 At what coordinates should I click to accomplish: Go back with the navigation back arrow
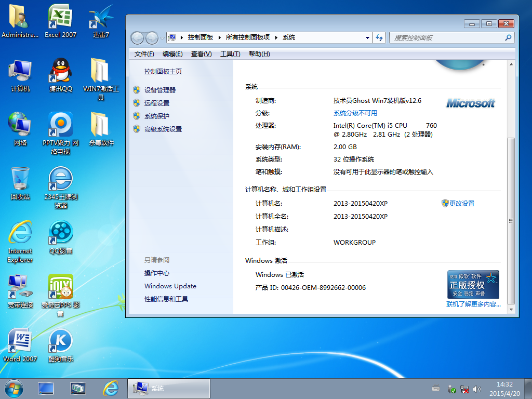(x=137, y=37)
